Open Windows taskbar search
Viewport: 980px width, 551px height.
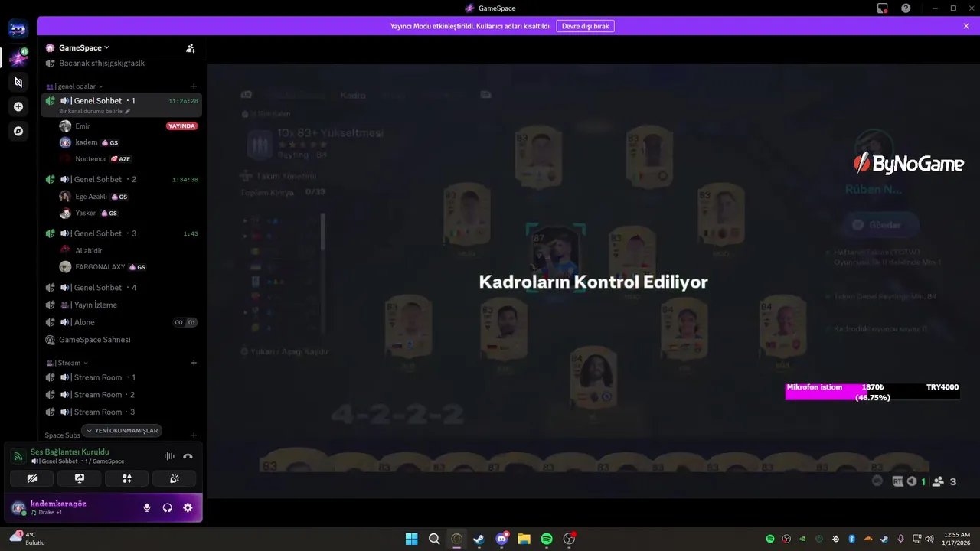[x=434, y=539]
